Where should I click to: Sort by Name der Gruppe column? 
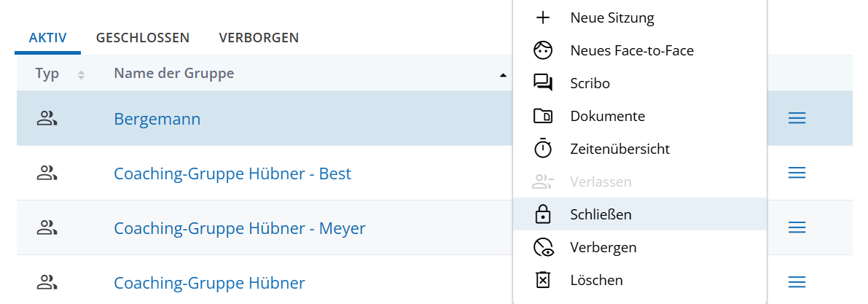click(173, 74)
